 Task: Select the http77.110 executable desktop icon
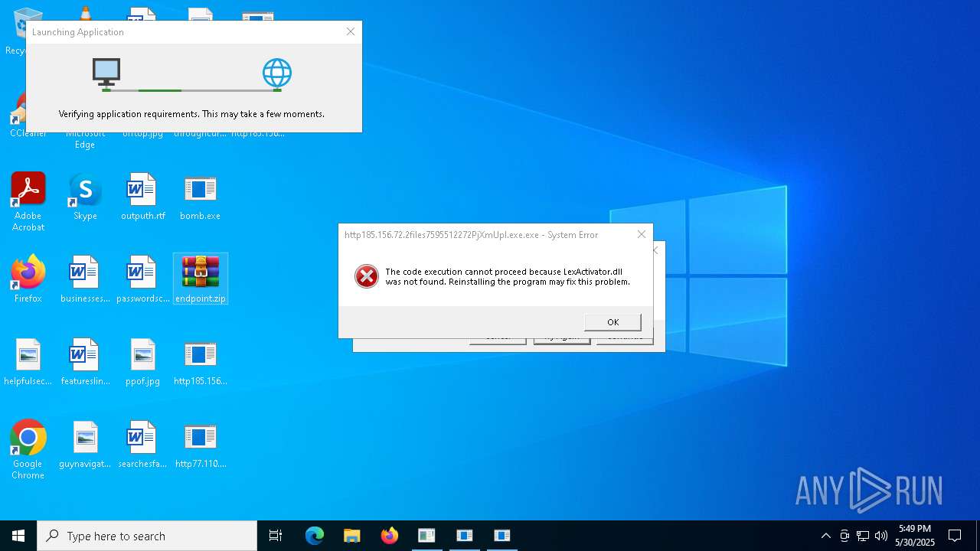coord(201,445)
